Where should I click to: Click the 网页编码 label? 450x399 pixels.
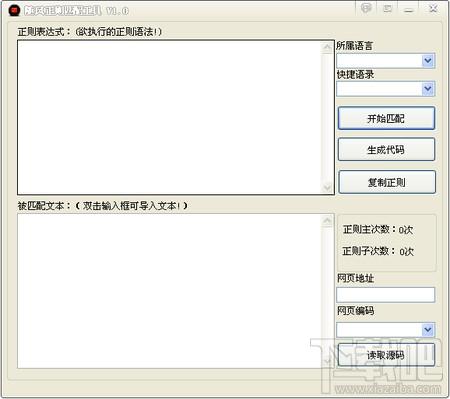click(x=355, y=311)
